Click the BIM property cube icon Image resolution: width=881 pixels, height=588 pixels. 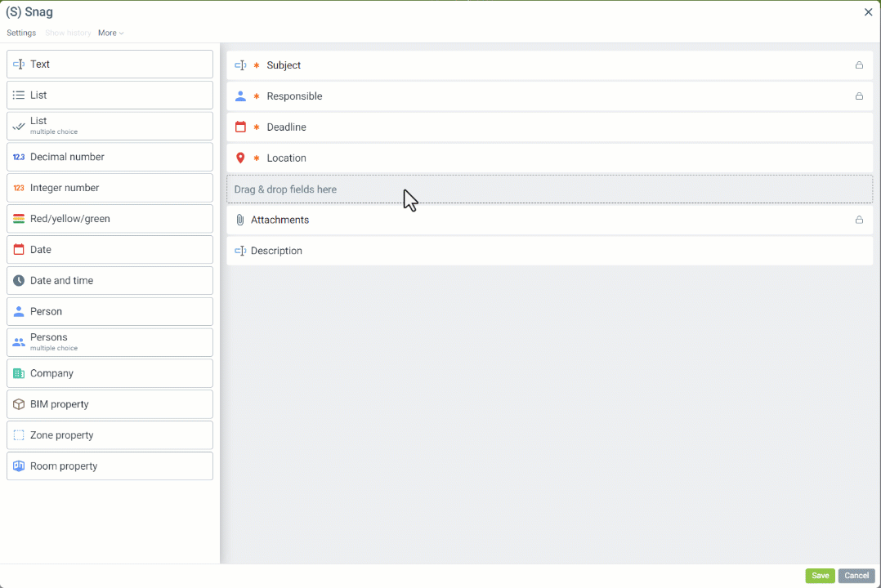pos(19,404)
